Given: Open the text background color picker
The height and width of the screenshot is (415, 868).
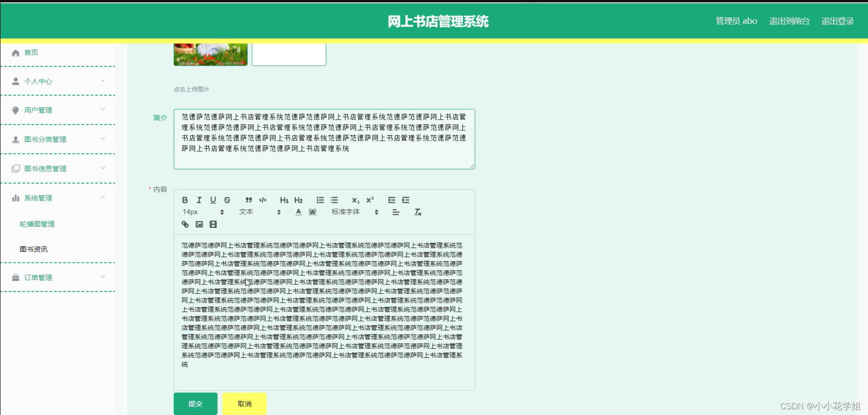Looking at the screenshot, I should pyautogui.click(x=313, y=212).
